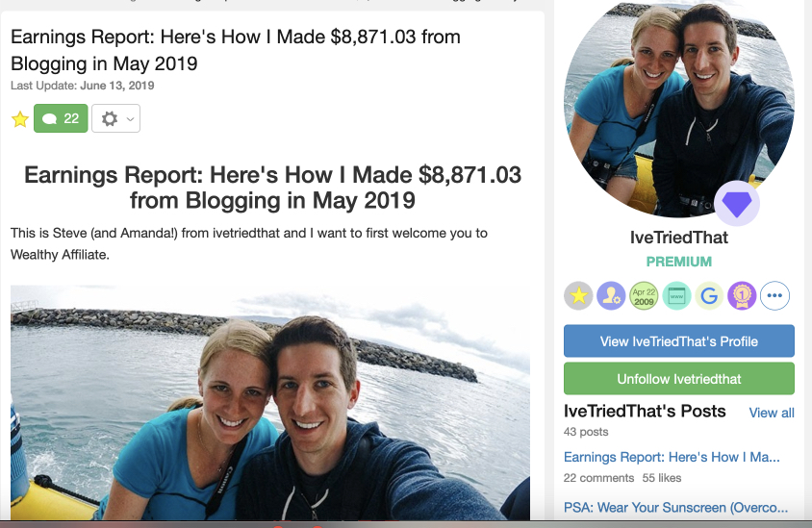Click the circular profile photo
The width and height of the screenshot is (812, 528).
(679, 109)
